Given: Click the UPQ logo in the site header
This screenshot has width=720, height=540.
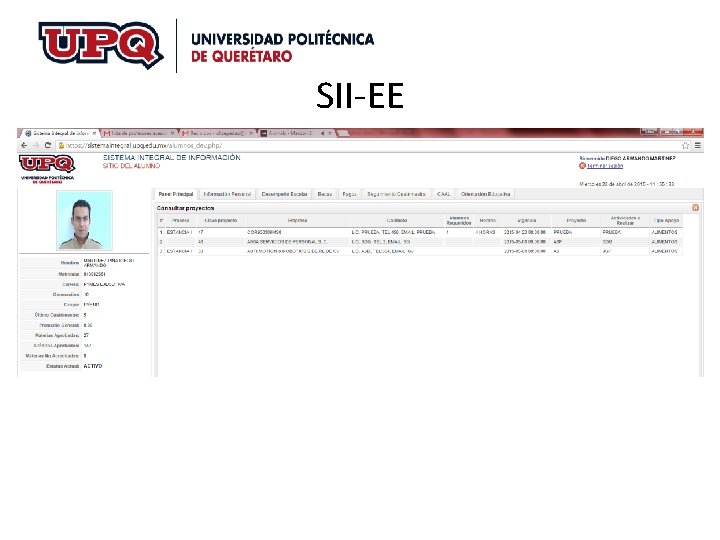Looking at the screenshot, I should pyautogui.click(x=47, y=169).
